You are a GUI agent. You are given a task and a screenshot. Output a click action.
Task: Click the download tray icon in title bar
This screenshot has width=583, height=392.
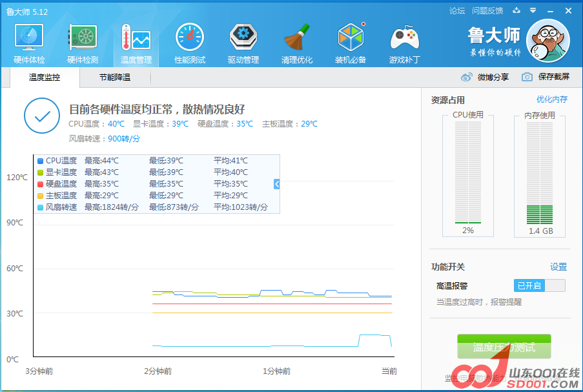517,10
